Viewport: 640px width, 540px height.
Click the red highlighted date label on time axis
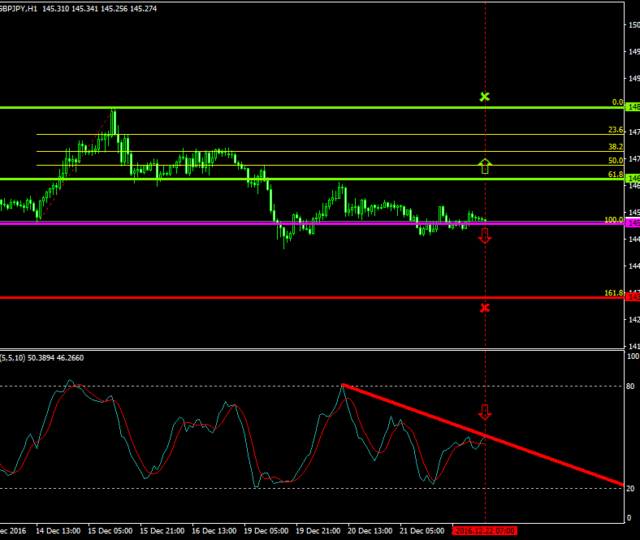(x=485, y=530)
